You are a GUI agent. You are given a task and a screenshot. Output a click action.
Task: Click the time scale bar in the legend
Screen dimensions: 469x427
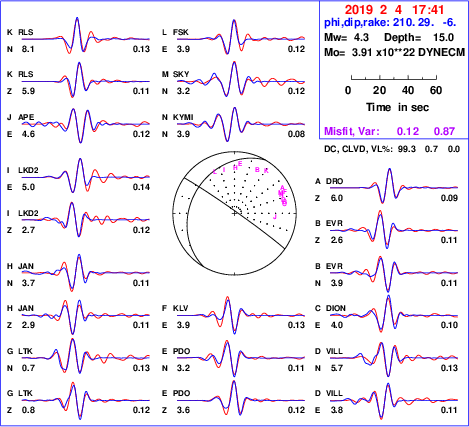pyautogui.click(x=394, y=78)
